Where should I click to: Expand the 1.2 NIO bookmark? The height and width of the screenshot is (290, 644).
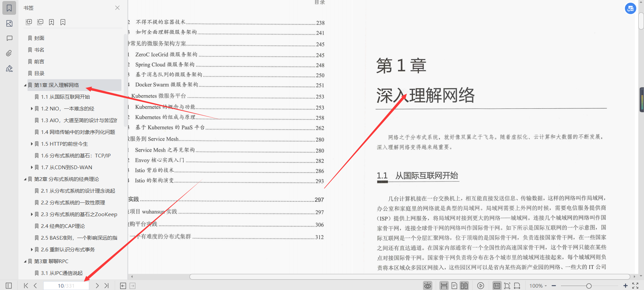pyautogui.click(x=32, y=109)
